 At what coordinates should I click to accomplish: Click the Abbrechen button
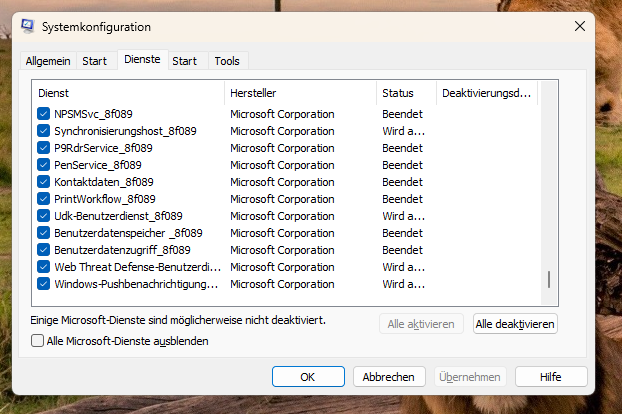click(x=389, y=376)
